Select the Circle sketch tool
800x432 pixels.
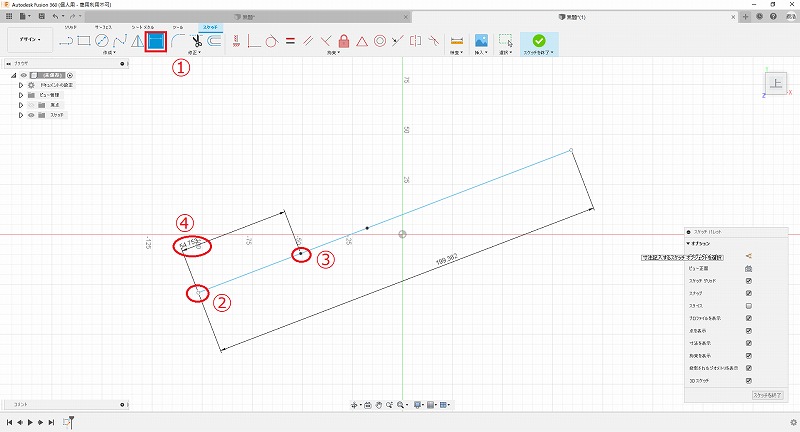pyautogui.click(x=102, y=41)
